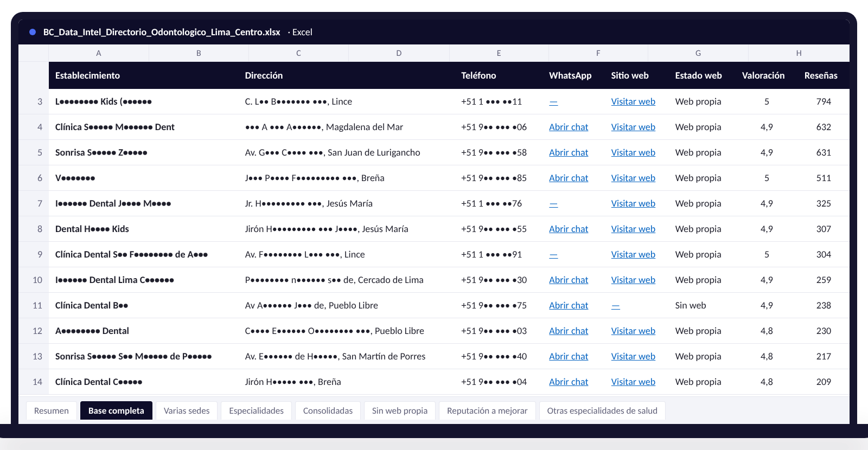The image size is (868, 450).
Task: Click Visitar web in row 7
Action: pyautogui.click(x=633, y=203)
